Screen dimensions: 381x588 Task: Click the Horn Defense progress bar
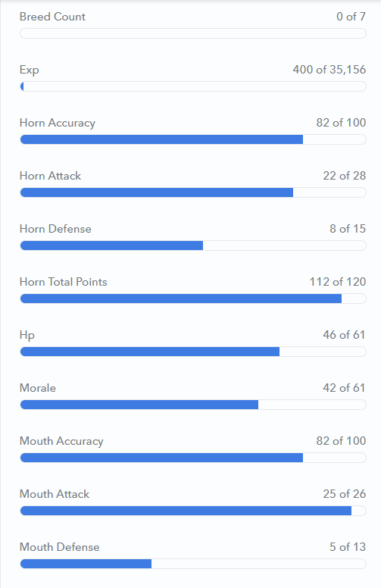(x=193, y=246)
